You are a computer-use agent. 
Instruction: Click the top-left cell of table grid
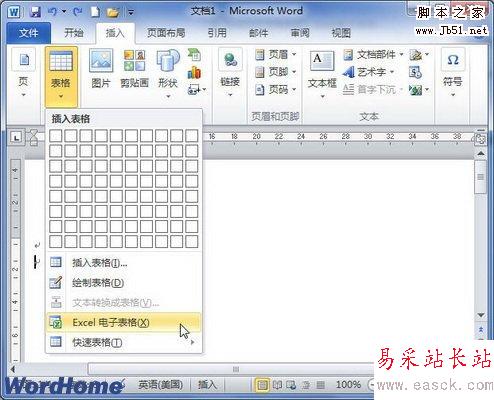click(x=56, y=136)
